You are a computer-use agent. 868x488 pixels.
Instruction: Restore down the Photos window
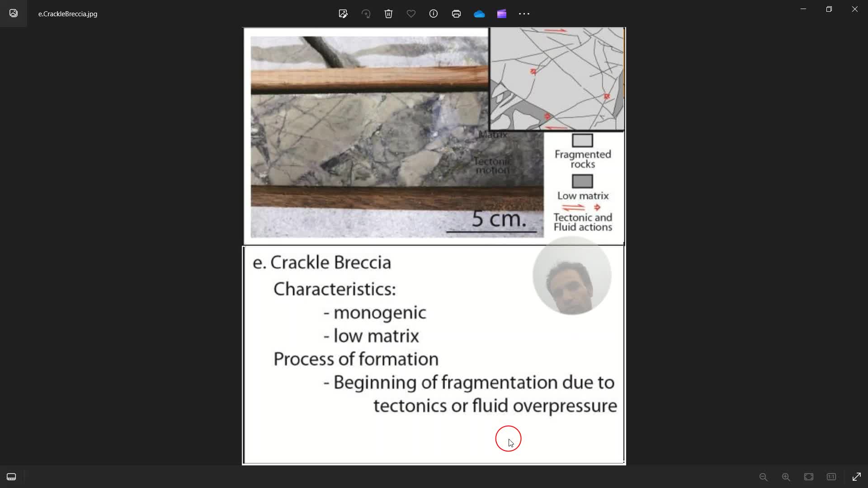pyautogui.click(x=829, y=9)
